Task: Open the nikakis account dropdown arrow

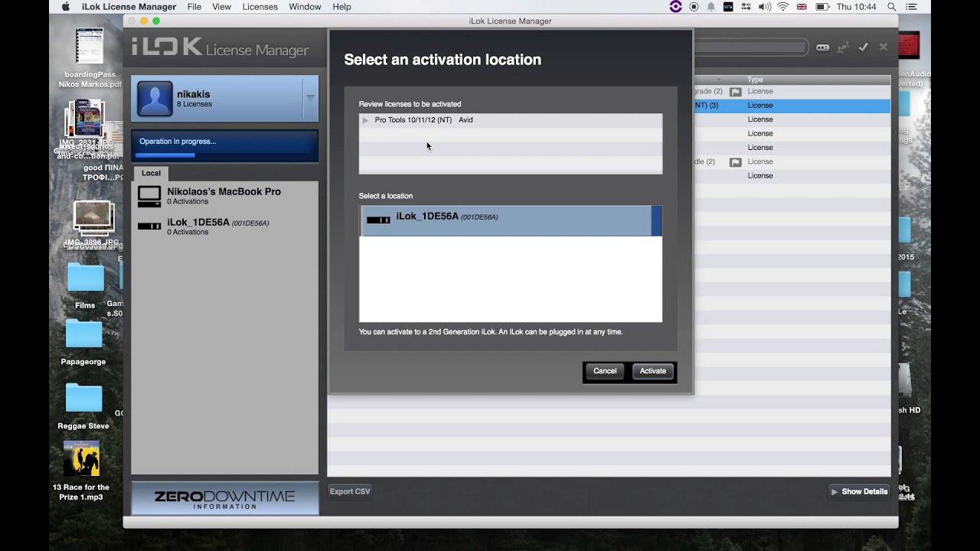Action: click(x=310, y=98)
